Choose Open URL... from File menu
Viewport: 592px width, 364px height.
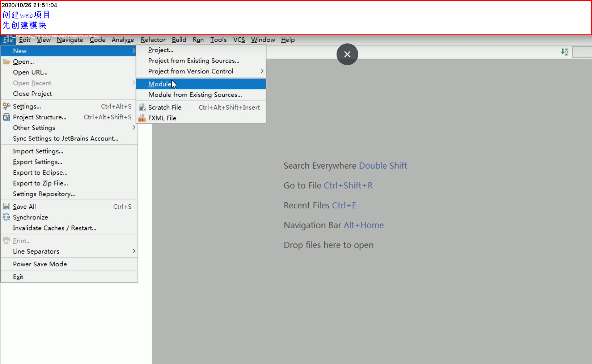click(x=69, y=72)
